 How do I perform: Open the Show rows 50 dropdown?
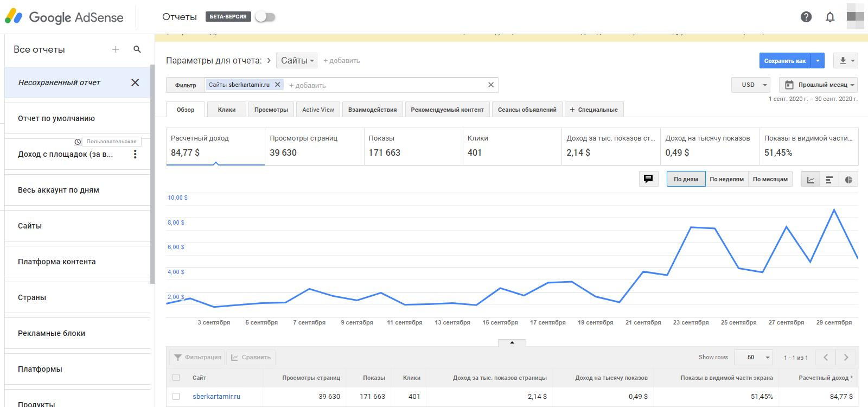[x=753, y=357]
